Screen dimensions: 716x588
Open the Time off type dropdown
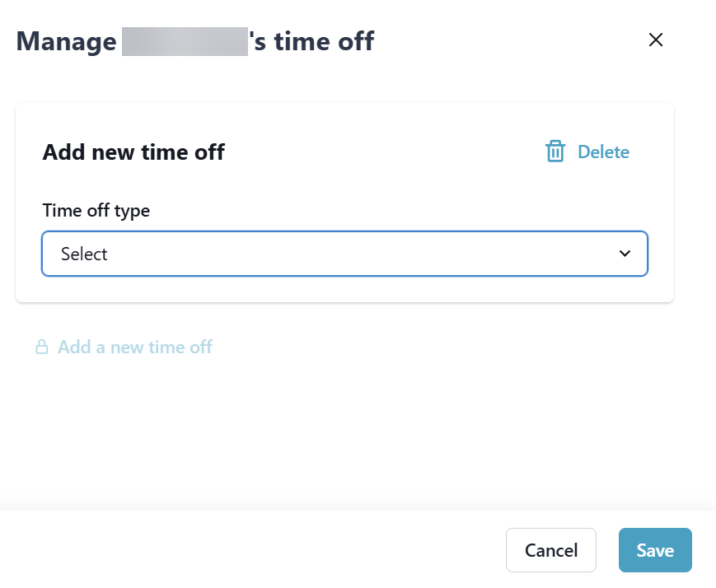tap(344, 254)
